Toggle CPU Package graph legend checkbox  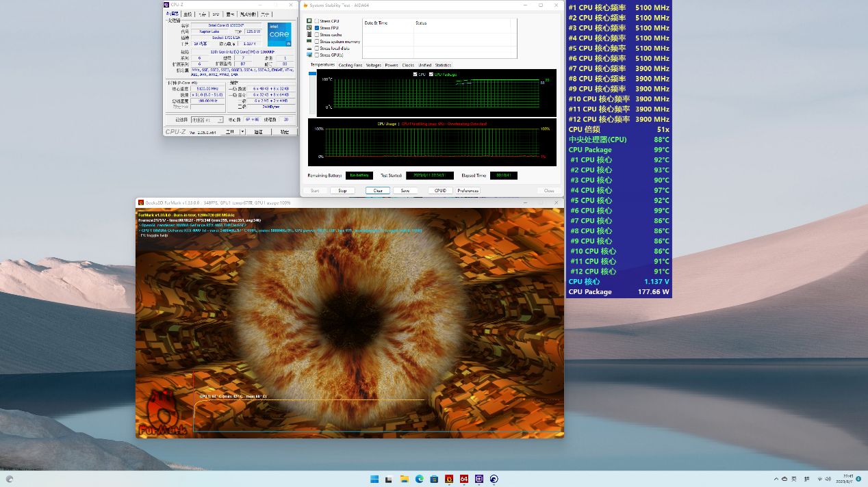(431, 74)
